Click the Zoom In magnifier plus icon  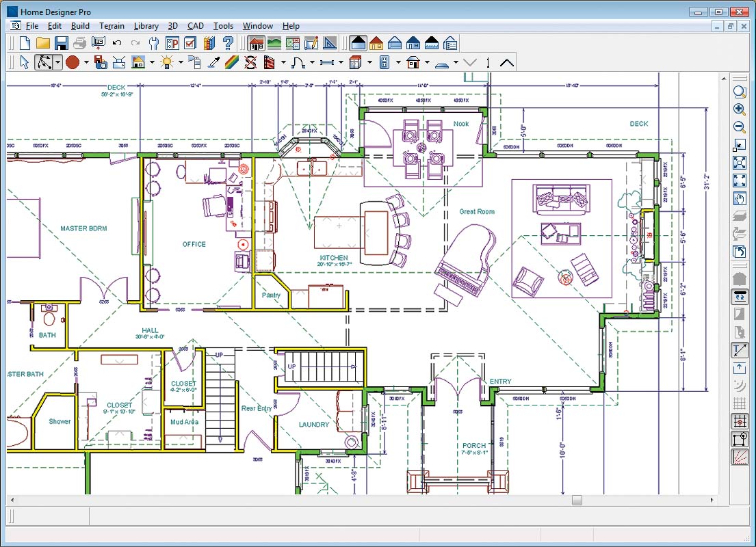[739, 109]
